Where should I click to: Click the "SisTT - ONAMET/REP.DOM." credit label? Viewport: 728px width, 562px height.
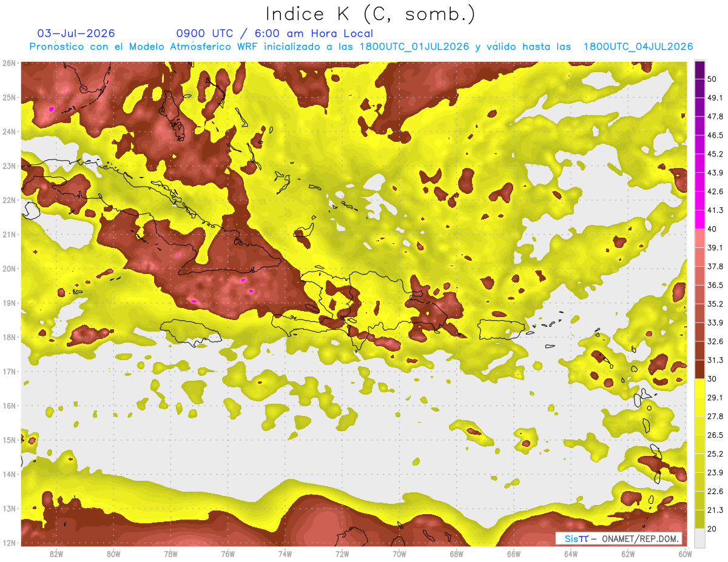(x=619, y=538)
